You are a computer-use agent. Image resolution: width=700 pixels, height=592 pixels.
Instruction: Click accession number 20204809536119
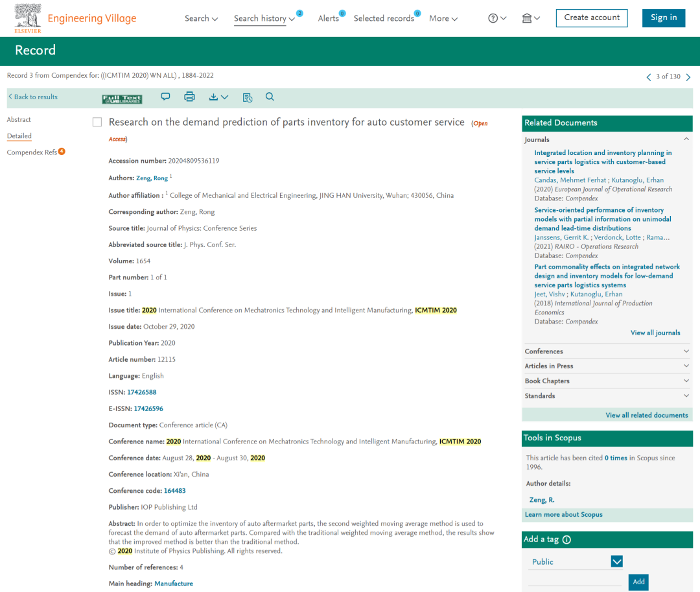click(x=194, y=161)
